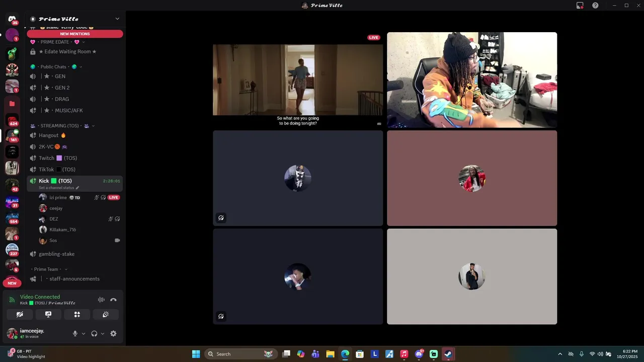Open Apple Music from taskbar
The width and height of the screenshot is (644, 362).
404,354
